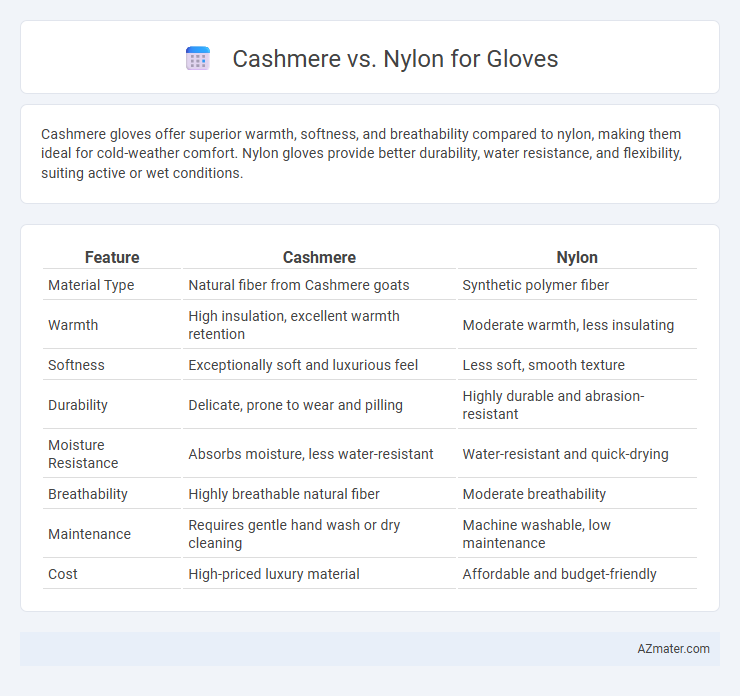Screen dimensions: 740x696
Task: Click the 'Cashmere vs. Nylon for Gloves' heading
Action: [x=395, y=59]
